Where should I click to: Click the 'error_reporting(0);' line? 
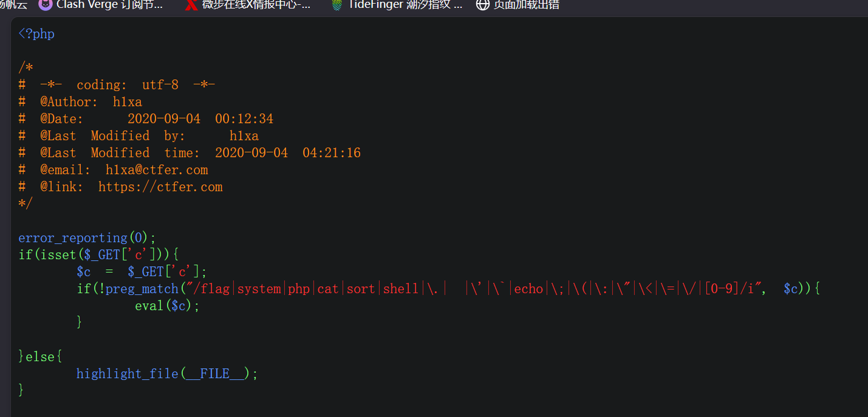[87, 238]
